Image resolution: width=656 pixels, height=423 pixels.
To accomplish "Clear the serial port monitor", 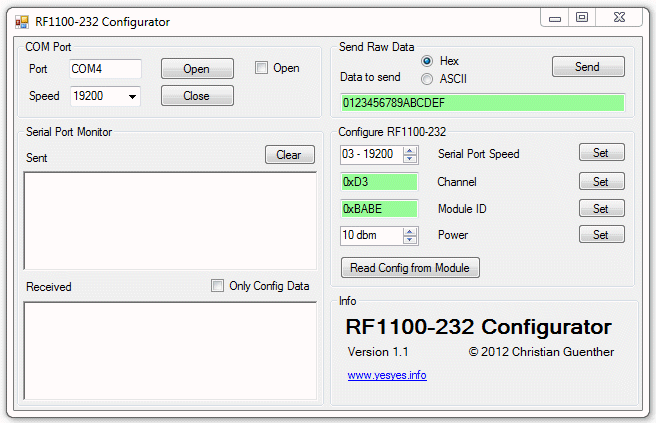I will click(x=290, y=155).
